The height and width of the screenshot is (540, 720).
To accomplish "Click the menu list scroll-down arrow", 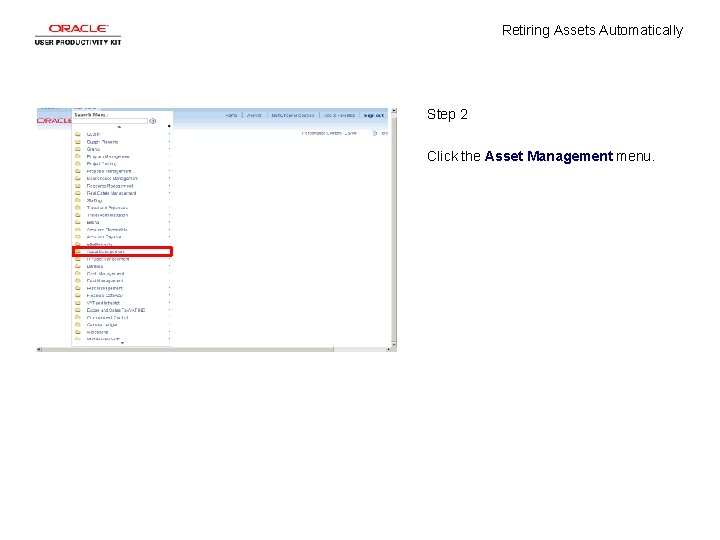I will point(122,343).
